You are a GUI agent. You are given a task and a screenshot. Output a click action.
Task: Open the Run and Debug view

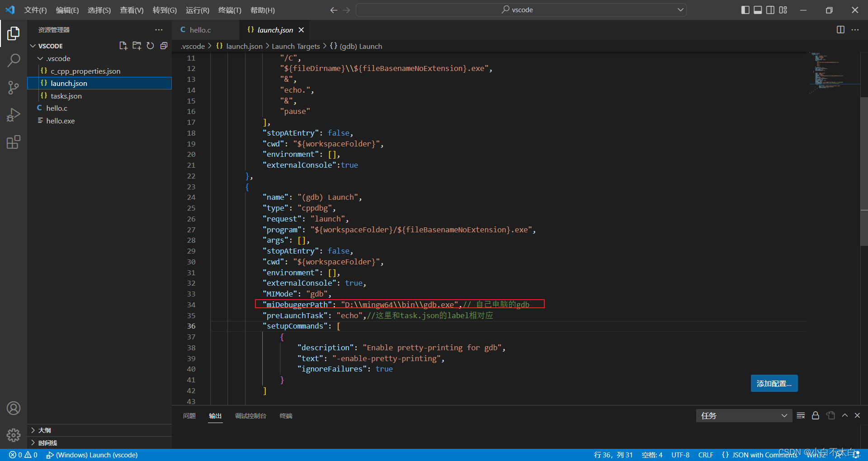(x=14, y=115)
